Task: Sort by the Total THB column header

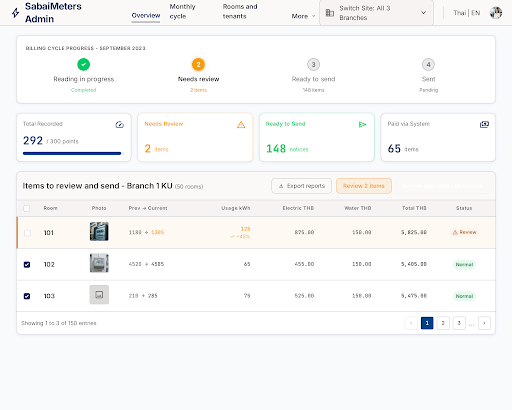Action: 414,208
